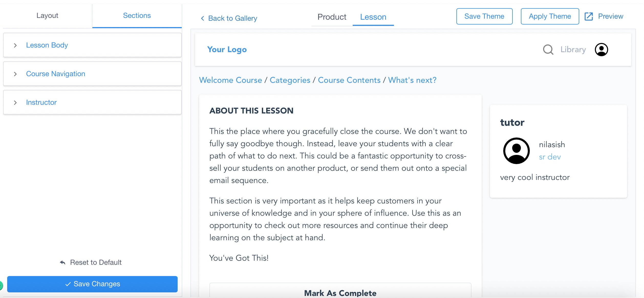
Task: Click the instructor nilasish avatar image
Action: 516,151
